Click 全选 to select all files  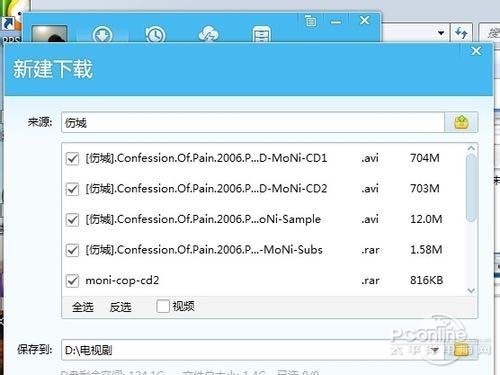pos(83,307)
